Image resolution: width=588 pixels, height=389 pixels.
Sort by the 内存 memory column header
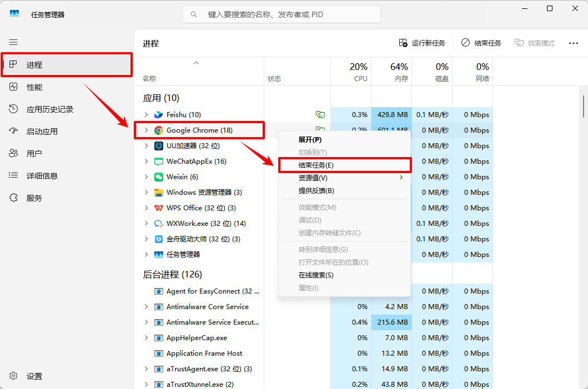pos(391,72)
